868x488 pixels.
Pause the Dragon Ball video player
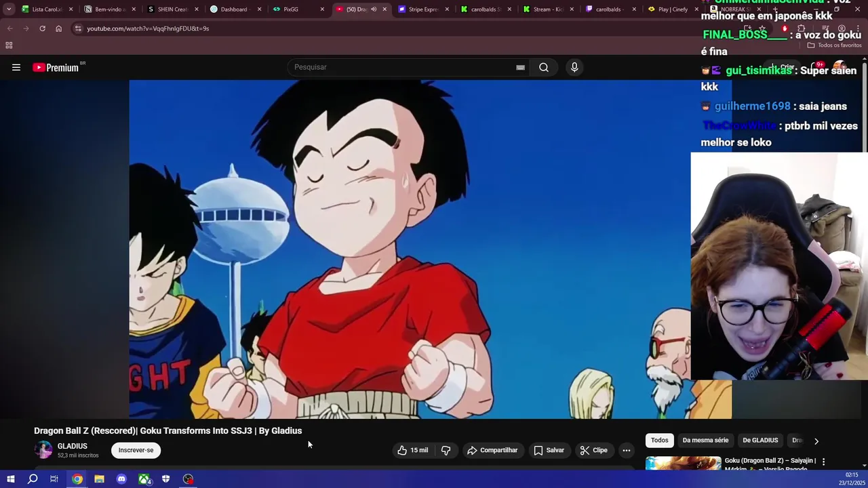(x=431, y=249)
